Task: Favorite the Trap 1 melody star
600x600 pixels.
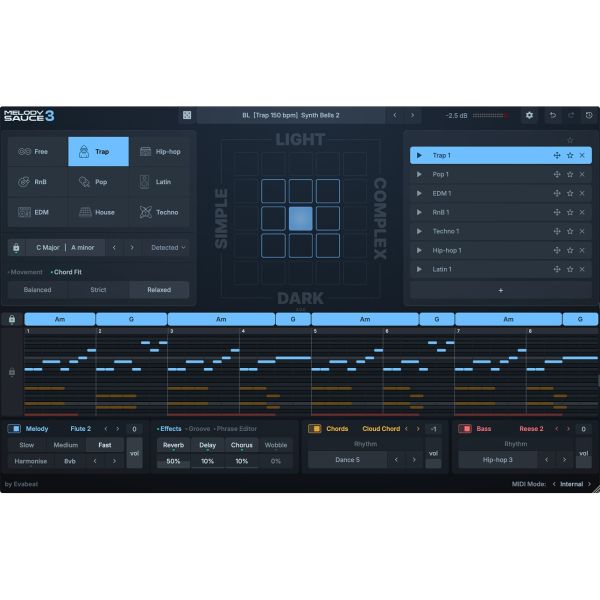Action: [570, 155]
